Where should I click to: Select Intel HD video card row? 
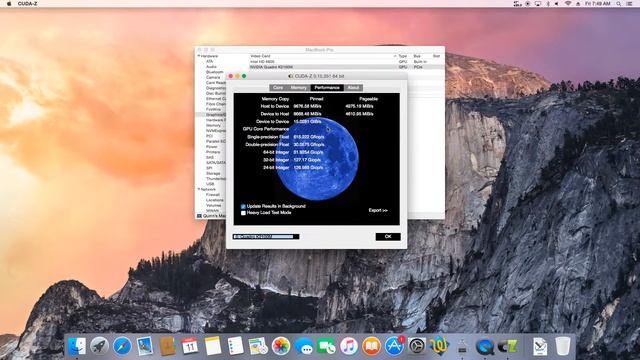(x=346, y=62)
